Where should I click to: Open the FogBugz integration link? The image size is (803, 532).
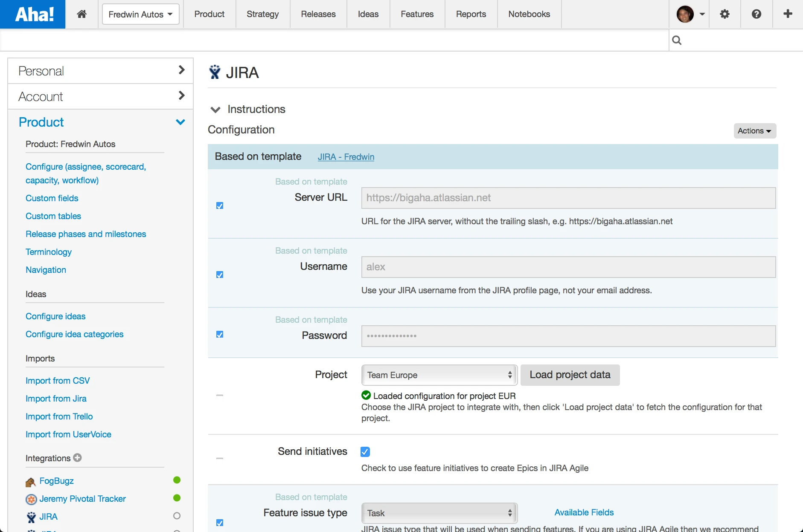[x=57, y=481]
